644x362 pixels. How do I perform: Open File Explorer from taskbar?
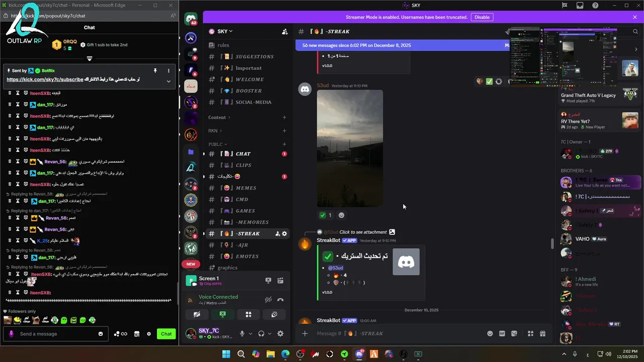point(270,354)
